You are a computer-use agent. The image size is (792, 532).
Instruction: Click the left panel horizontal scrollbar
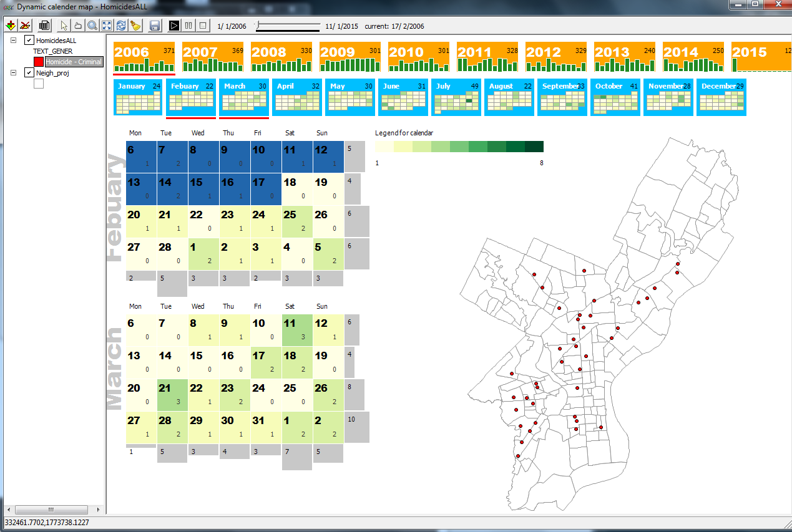[51, 510]
